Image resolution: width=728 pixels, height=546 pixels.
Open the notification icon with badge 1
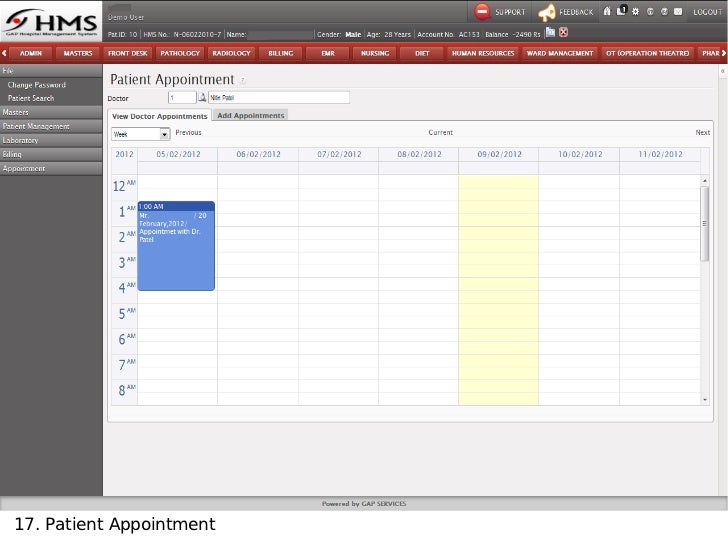coord(622,10)
